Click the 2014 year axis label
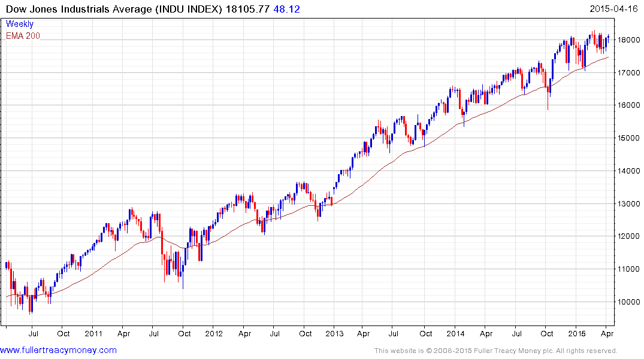This screenshot has width=644, height=359. (x=455, y=333)
